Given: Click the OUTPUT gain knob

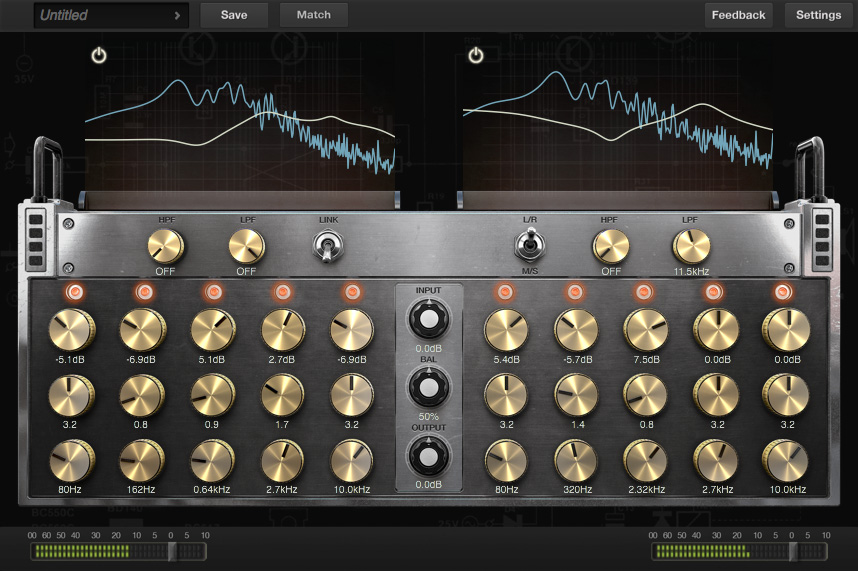Looking at the screenshot, I should tap(428, 456).
